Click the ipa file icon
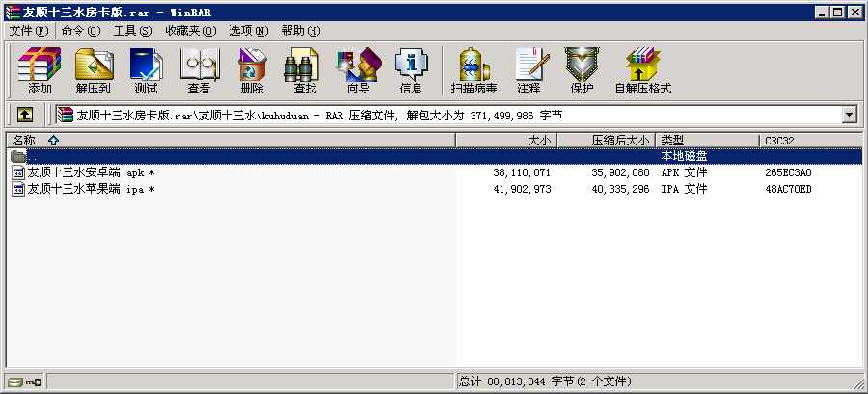868x394 pixels. pos(19,189)
